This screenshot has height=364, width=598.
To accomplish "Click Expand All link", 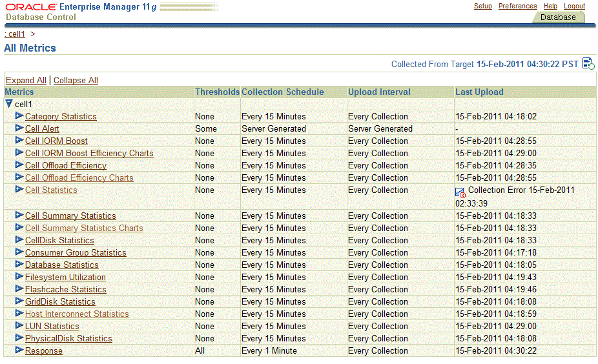I will [26, 80].
